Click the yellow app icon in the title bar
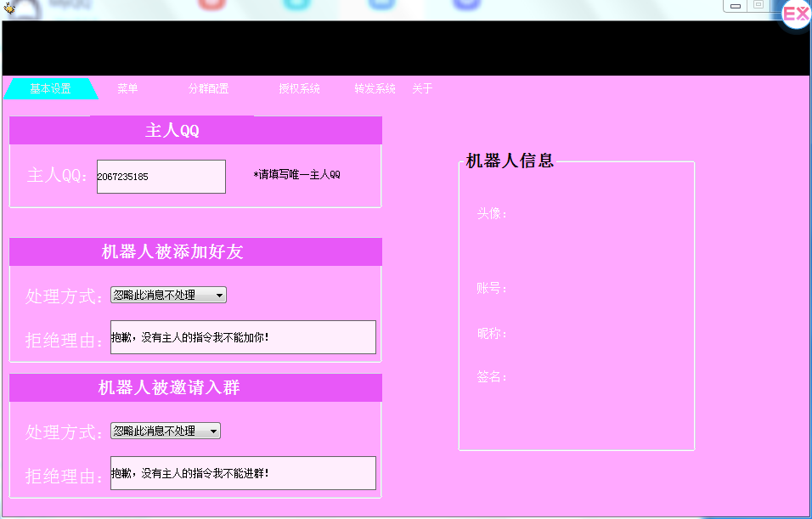The width and height of the screenshot is (812, 519). (11, 8)
